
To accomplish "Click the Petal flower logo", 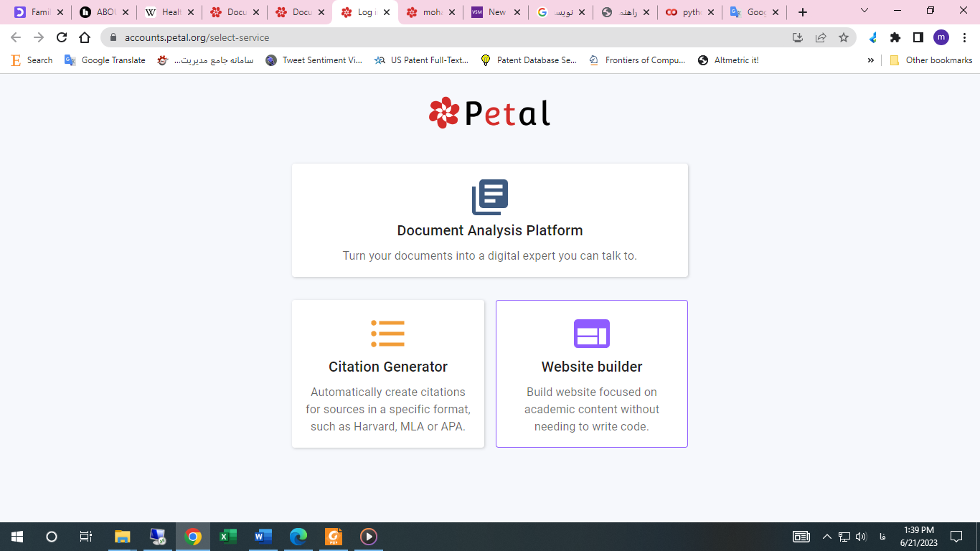I will pos(444,113).
